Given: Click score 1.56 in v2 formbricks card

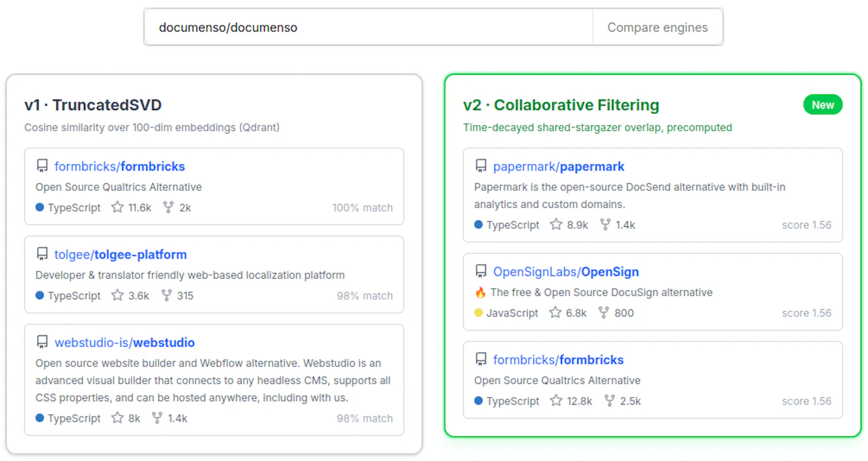Looking at the screenshot, I should pos(806,401).
